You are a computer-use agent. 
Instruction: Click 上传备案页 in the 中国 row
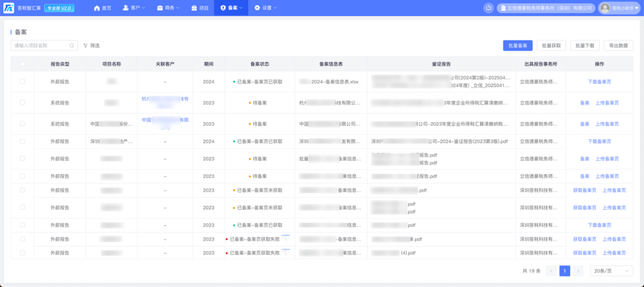607,124
